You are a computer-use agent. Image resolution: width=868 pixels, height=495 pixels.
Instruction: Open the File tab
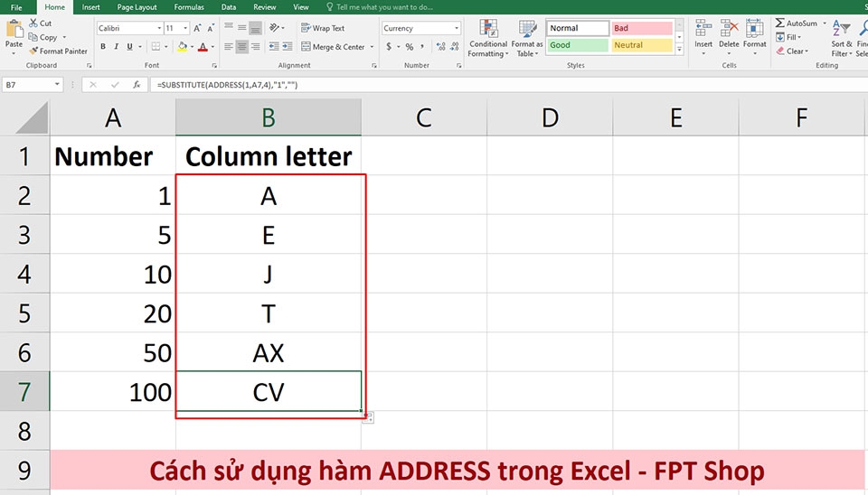point(16,7)
